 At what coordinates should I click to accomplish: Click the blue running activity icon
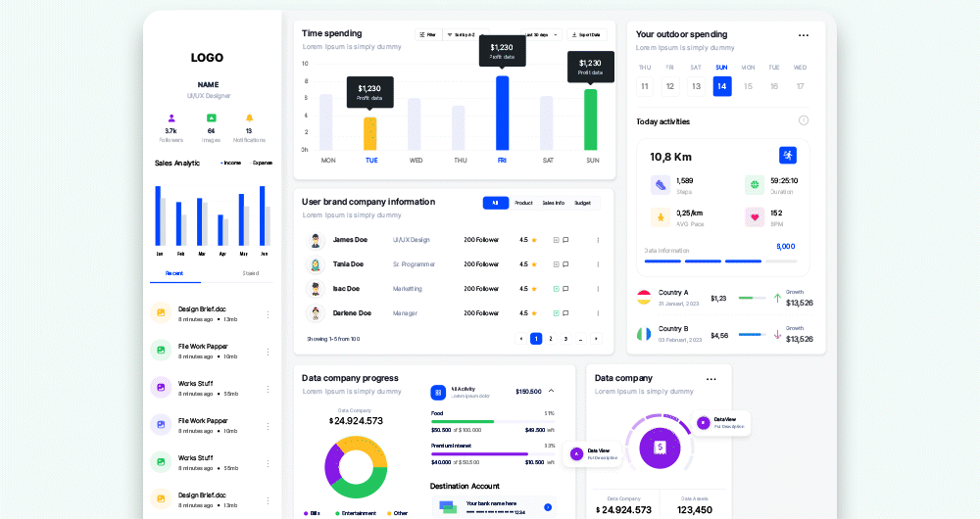coord(788,156)
